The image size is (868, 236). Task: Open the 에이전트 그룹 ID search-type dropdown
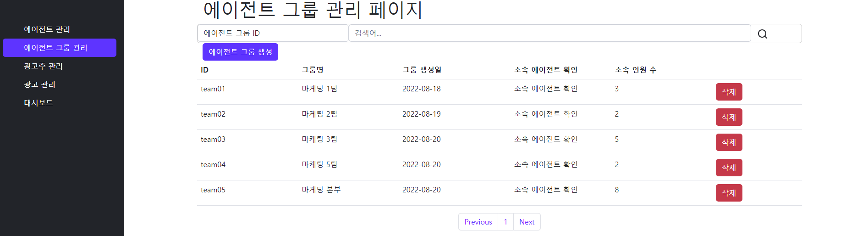(273, 33)
